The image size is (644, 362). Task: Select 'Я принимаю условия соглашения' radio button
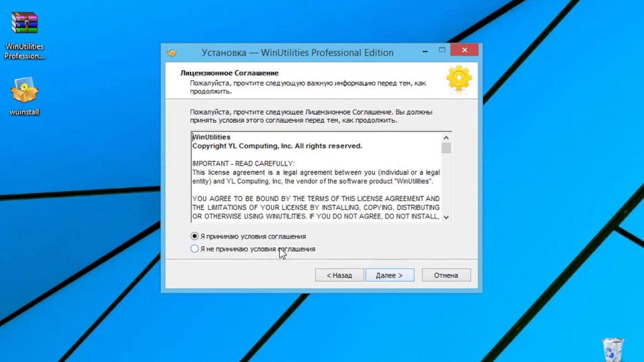coord(195,236)
